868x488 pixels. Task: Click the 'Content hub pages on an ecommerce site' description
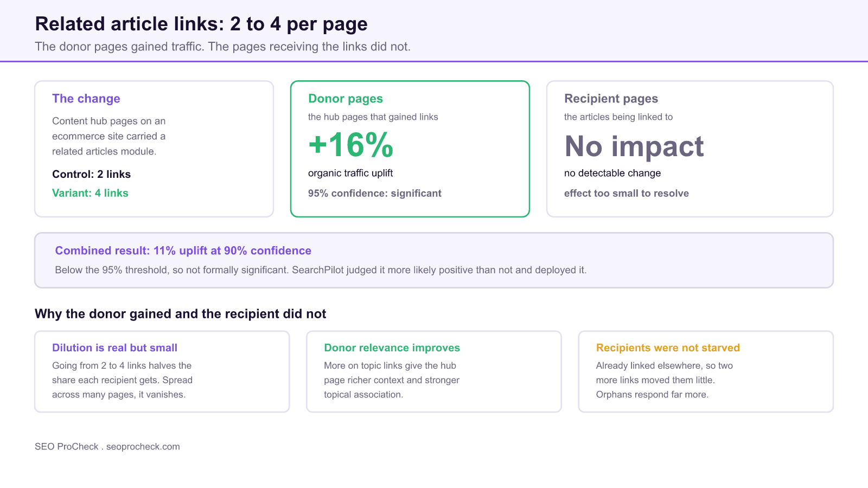(x=109, y=136)
